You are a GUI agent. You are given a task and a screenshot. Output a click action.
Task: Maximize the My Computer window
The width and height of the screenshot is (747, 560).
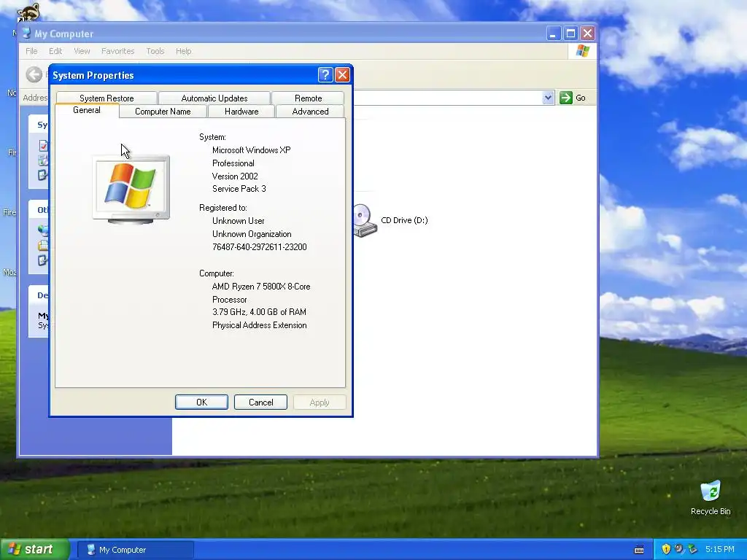[570, 34]
